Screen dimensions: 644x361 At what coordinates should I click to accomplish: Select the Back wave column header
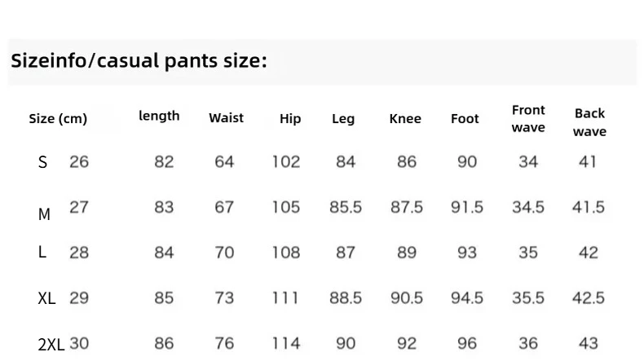click(589, 122)
